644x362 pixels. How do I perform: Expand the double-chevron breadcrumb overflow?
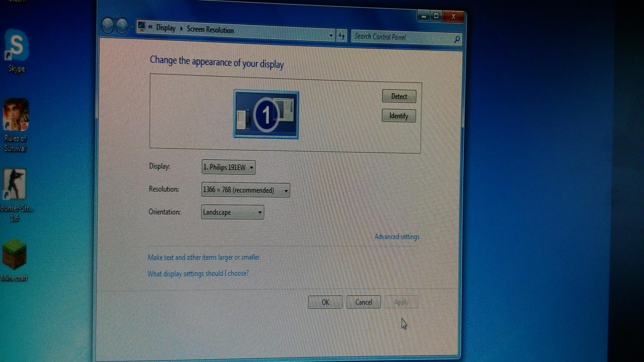[150, 27]
